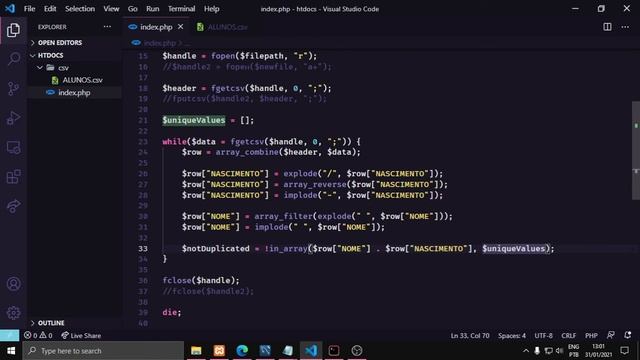This screenshot has width=640, height=360.
Task: Open the Explorer view in activity bar
Action: (13, 30)
